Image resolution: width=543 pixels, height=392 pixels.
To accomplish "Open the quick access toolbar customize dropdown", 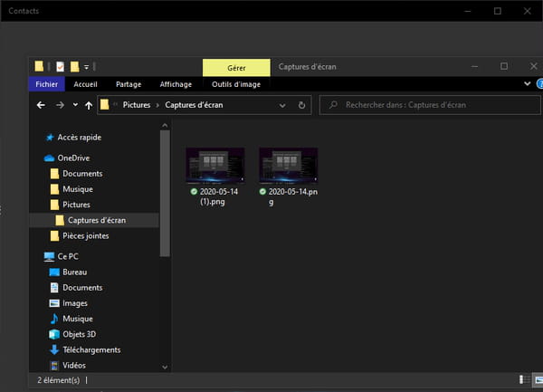I will 86,66.
